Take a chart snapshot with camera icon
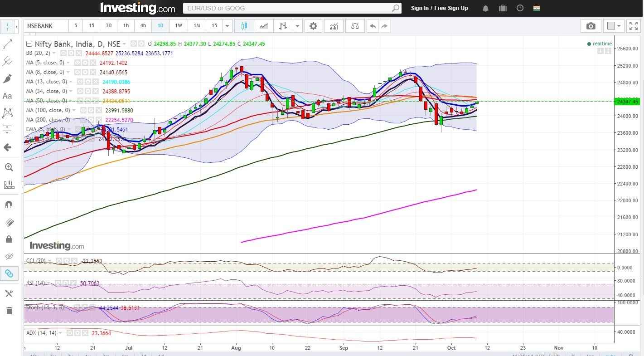Image resolution: width=644 pixels, height=356 pixels. (591, 26)
